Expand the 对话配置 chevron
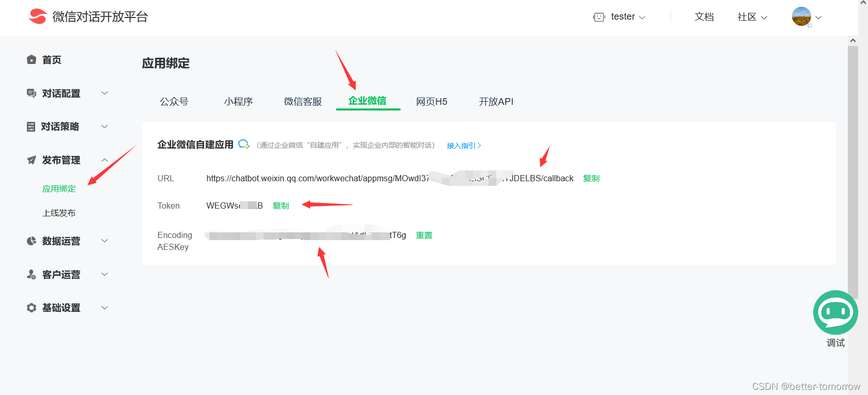Viewport: 868px width, 395px height. [104, 93]
